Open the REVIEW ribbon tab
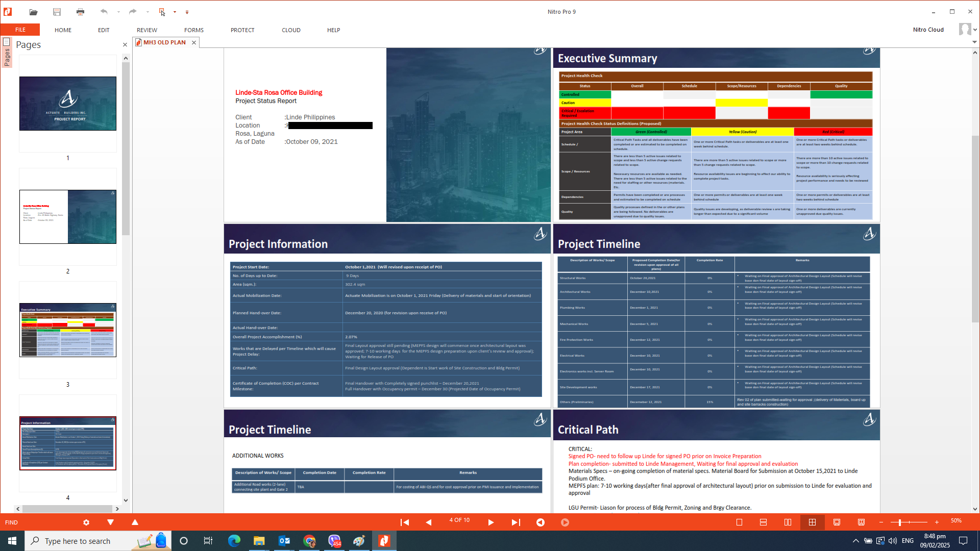 (x=146, y=30)
